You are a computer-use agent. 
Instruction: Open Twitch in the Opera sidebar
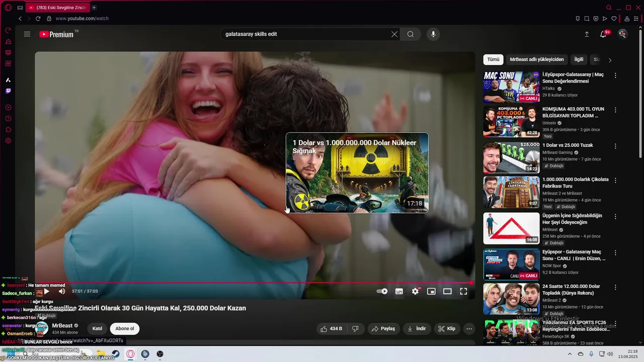click(x=8, y=91)
